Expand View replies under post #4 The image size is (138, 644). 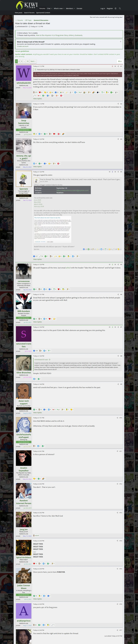tap(38, 259)
